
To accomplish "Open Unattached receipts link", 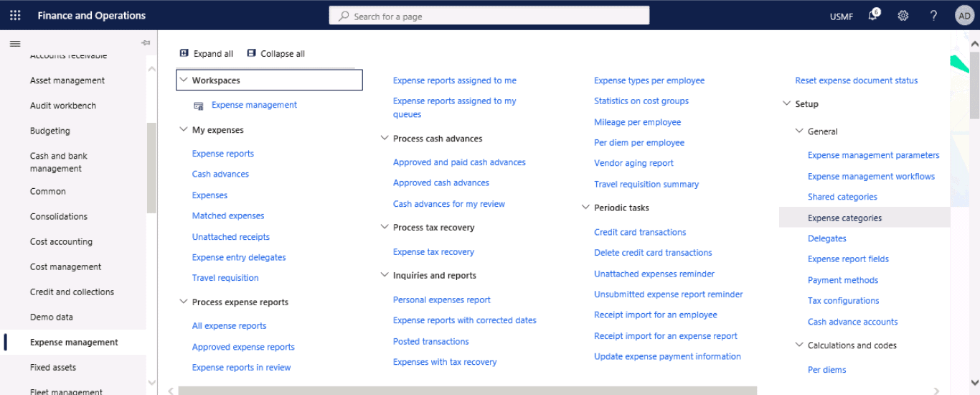I will tap(231, 237).
